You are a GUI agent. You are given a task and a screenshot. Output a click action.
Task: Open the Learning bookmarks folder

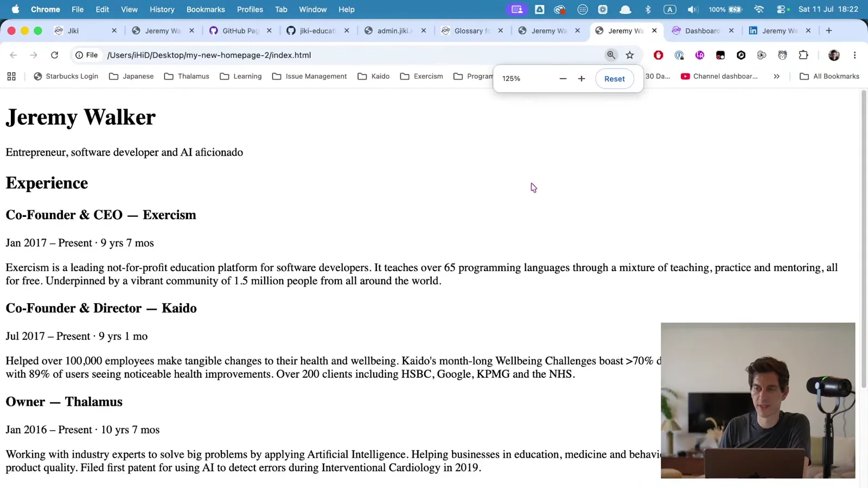241,76
